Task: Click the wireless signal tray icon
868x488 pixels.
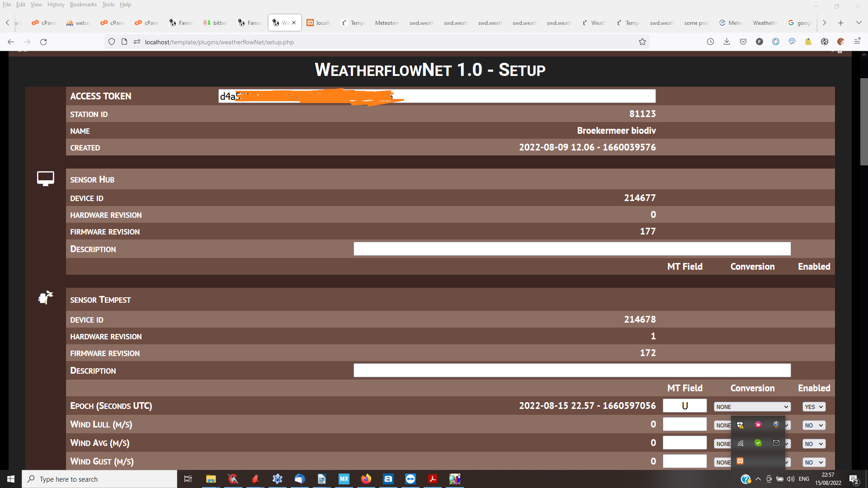Action: click(x=740, y=443)
